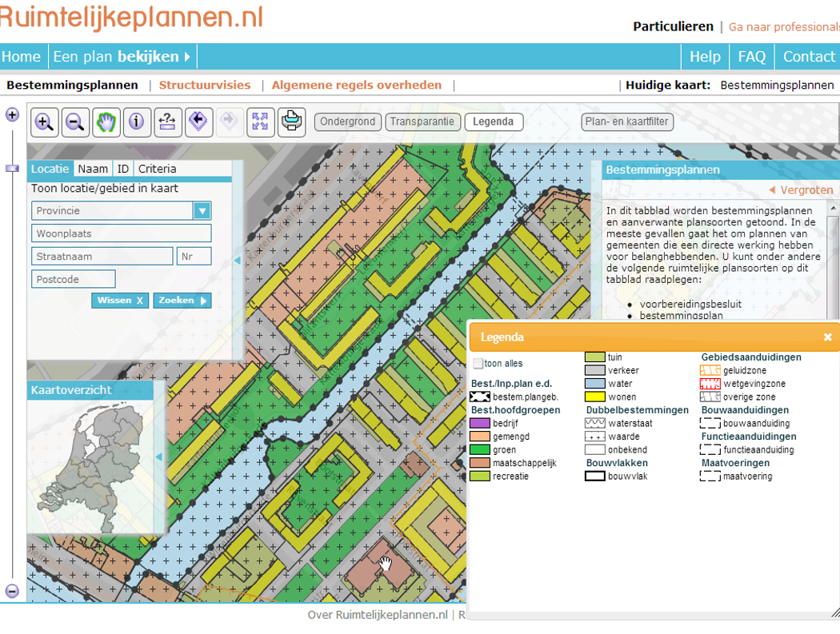840x634 pixels.
Task: Open 'Een plan bekijken' menu
Action: (x=122, y=57)
